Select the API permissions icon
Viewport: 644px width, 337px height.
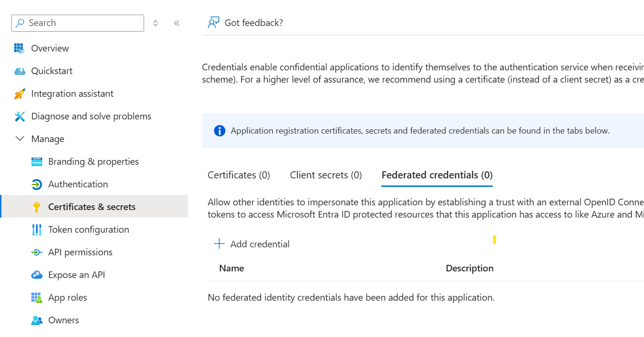tap(37, 252)
